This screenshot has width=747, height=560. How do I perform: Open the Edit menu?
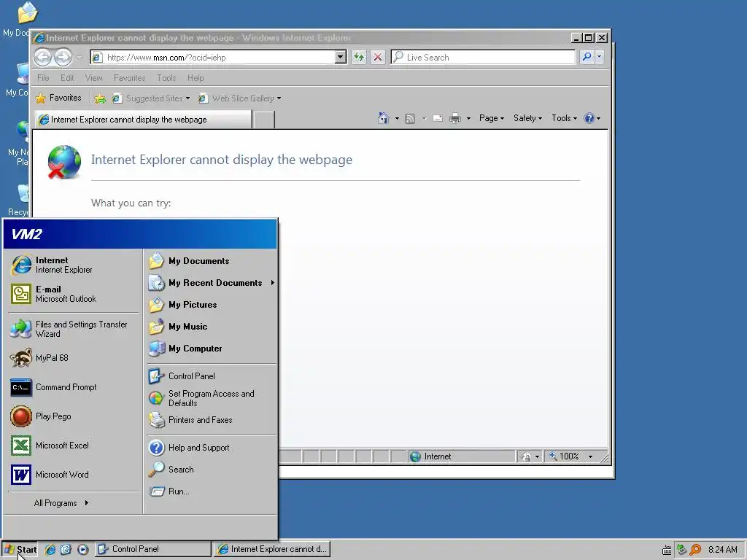tap(66, 77)
